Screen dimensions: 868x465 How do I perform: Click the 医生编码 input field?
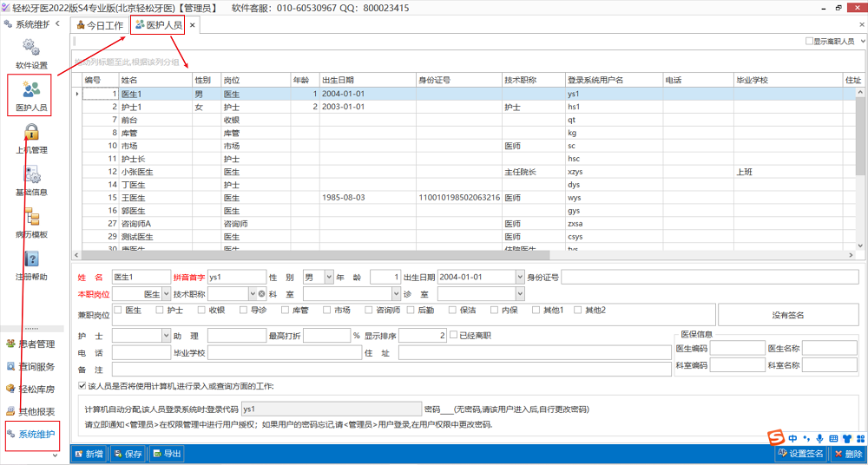click(x=737, y=348)
